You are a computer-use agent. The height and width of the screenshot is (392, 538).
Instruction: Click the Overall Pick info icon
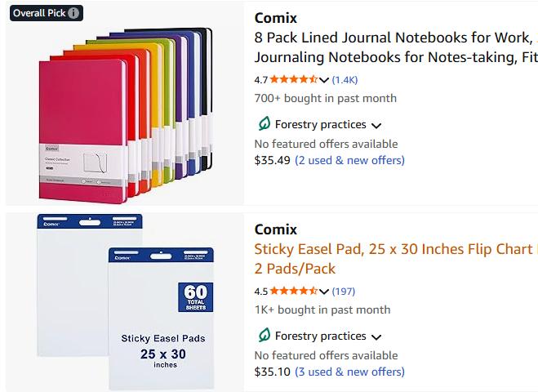pos(73,13)
